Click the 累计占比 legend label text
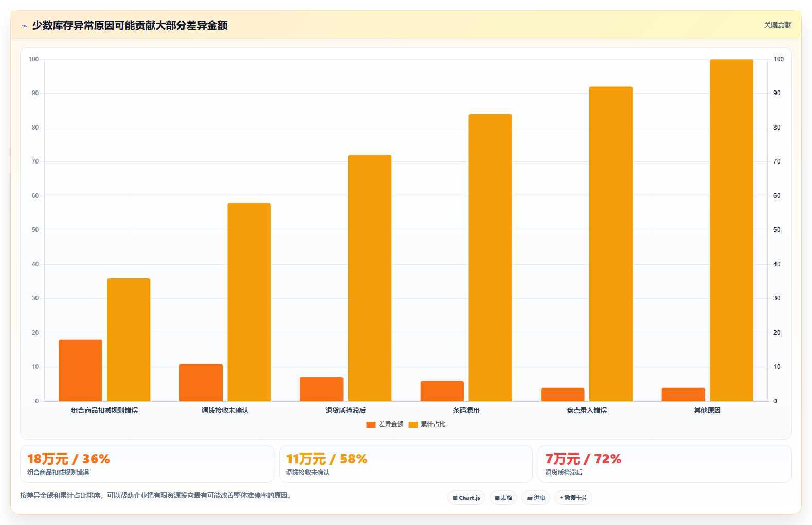The height and width of the screenshot is (525, 812). click(x=433, y=424)
